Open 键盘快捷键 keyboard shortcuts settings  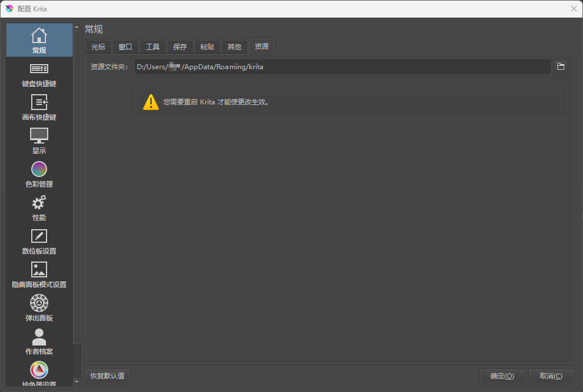(x=39, y=75)
